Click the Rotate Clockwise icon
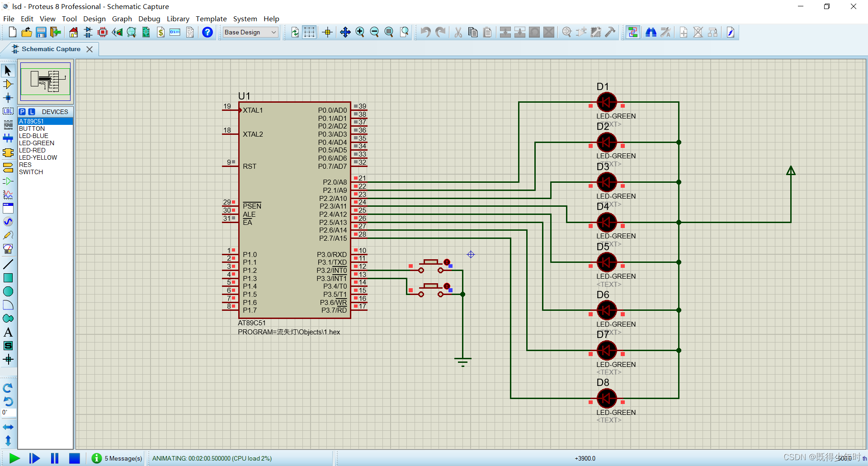 pyautogui.click(x=8, y=388)
